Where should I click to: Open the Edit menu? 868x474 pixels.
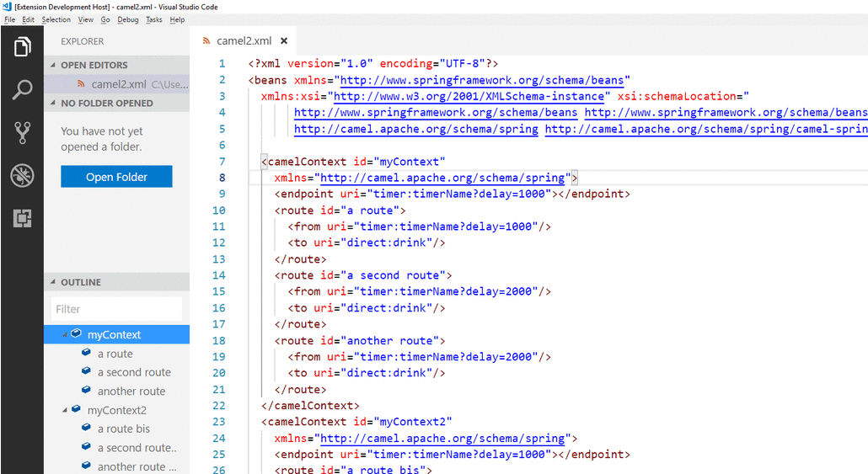[28, 19]
